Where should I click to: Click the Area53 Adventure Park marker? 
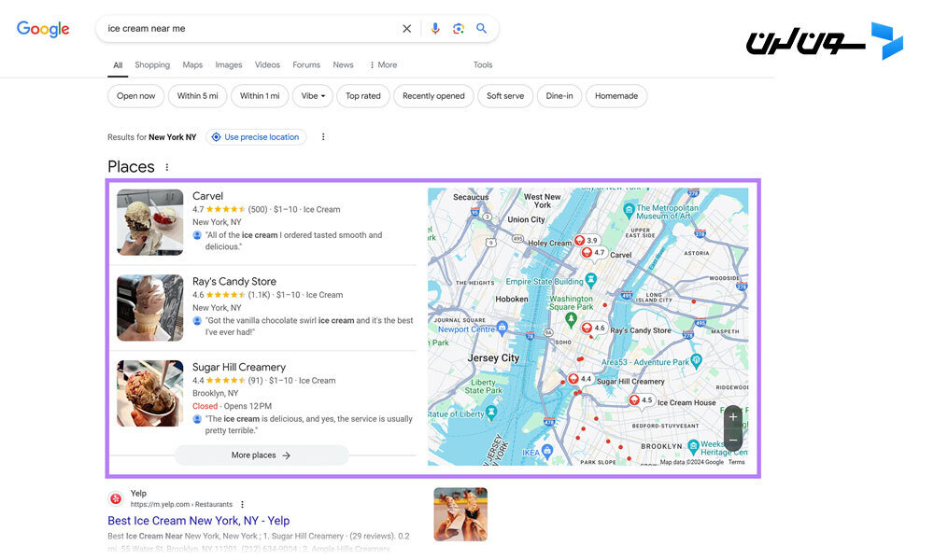pyautogui.click(x=697, y=359)
